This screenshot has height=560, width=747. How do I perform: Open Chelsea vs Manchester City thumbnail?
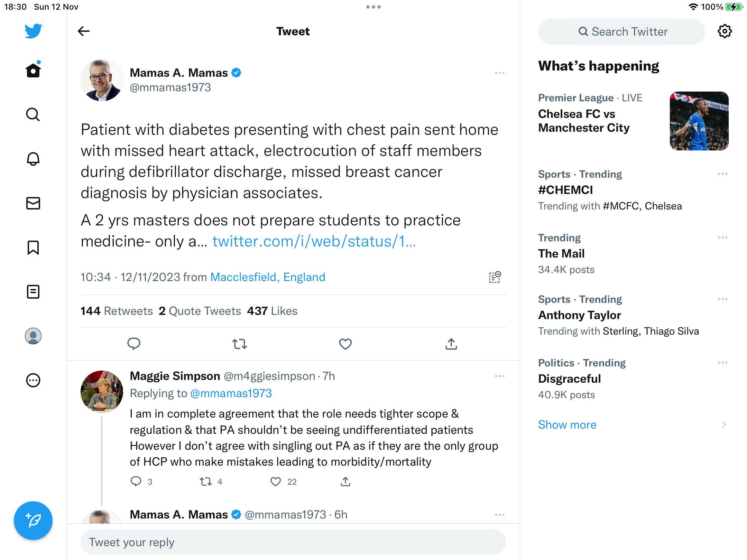click(x=699, y=121)
